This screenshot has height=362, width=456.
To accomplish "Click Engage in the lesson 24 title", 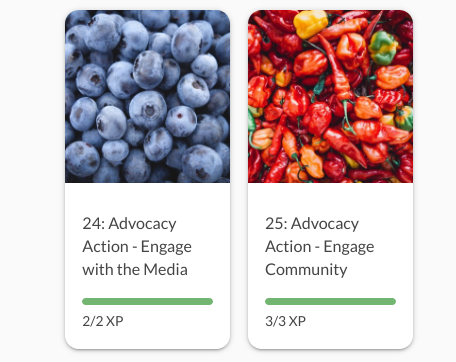I will pyautogui.click(x=166, y=248).
